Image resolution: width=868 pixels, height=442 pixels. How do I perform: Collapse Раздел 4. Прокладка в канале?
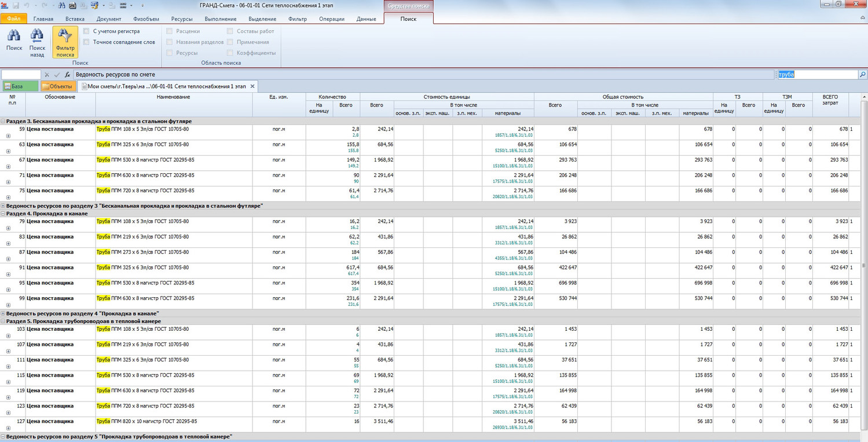(x=3, y=213)
